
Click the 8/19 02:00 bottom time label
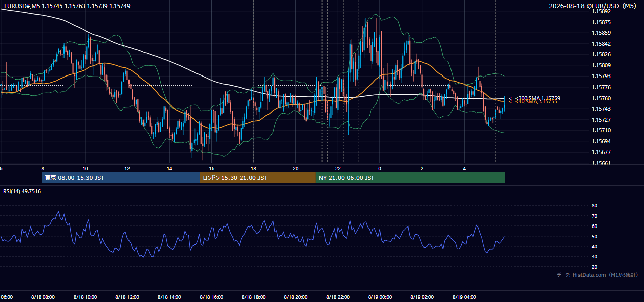pos(422,297)
